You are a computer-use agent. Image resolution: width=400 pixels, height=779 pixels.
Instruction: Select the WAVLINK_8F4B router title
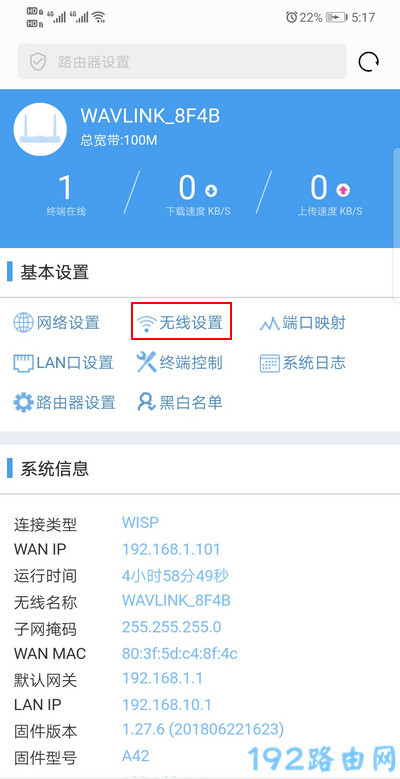click(x=150, y=116)
